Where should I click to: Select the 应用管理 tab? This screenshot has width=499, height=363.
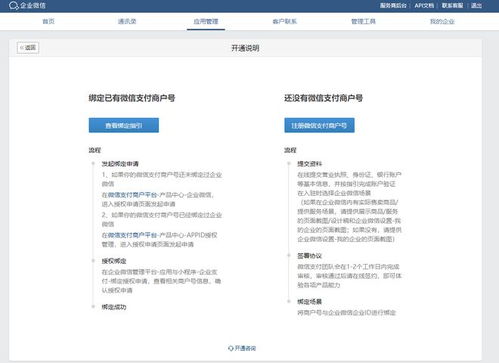point(206,21)
